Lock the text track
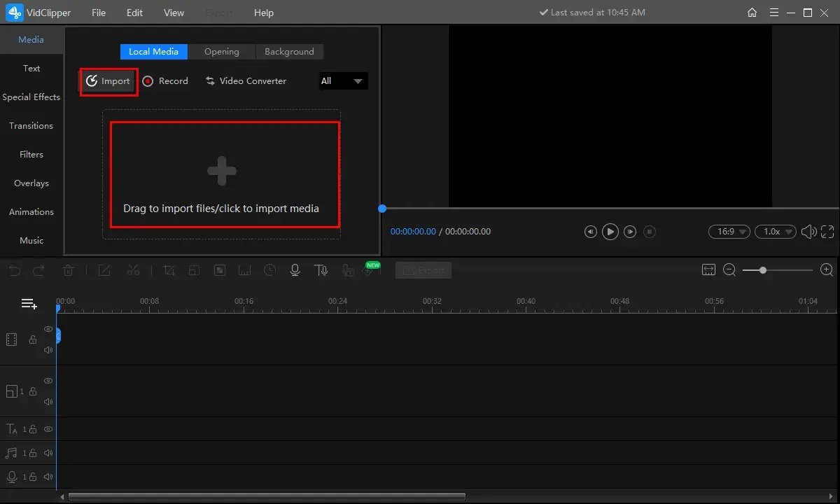The image size is (840, 504). 32,429
